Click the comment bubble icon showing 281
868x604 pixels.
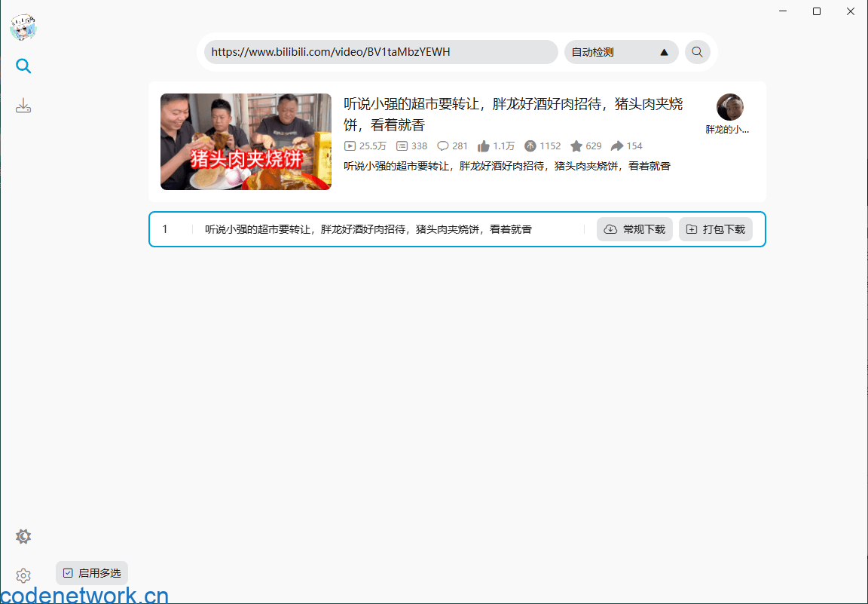click(443, 146)
